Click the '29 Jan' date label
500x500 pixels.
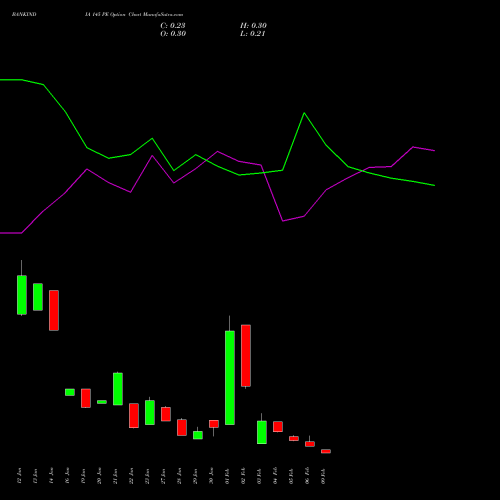(x=195, y=476)
